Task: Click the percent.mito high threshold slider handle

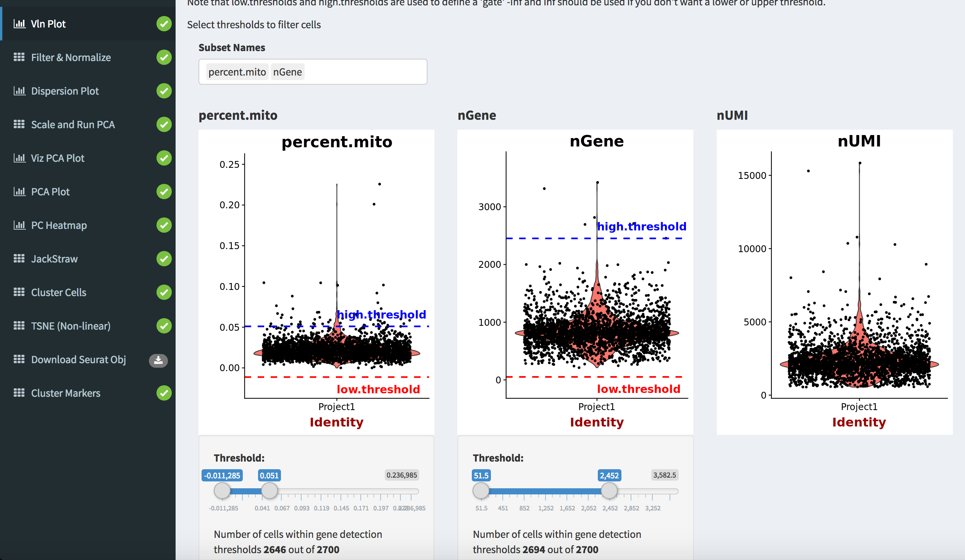Action: tap(269, 490)
